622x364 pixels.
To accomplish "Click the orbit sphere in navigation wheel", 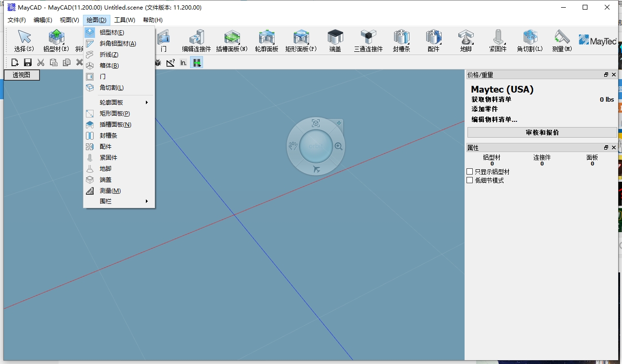I will pyautogui.click(x=315, y=146).
